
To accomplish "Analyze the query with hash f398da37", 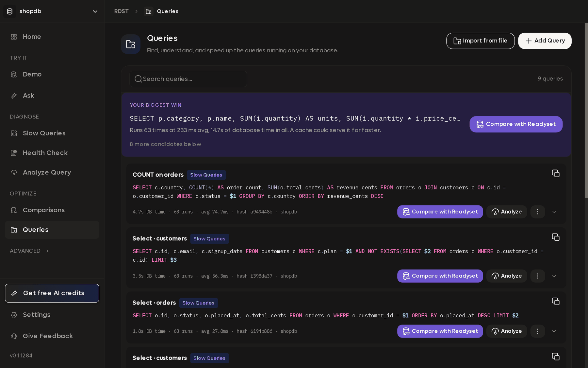I will click(506, 276).
